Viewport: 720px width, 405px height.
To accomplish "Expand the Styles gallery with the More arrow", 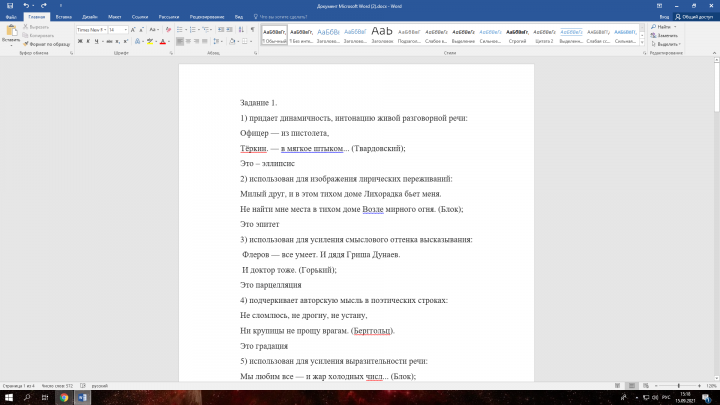I will (642, 43).
